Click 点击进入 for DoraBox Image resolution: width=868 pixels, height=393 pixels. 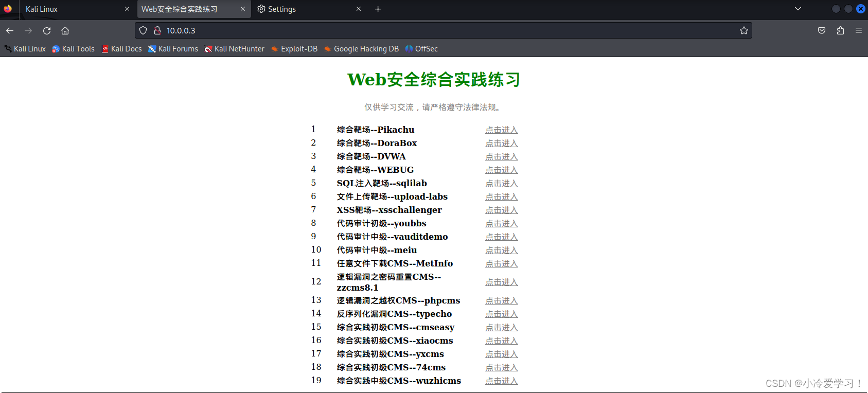(x=502, y=144)
